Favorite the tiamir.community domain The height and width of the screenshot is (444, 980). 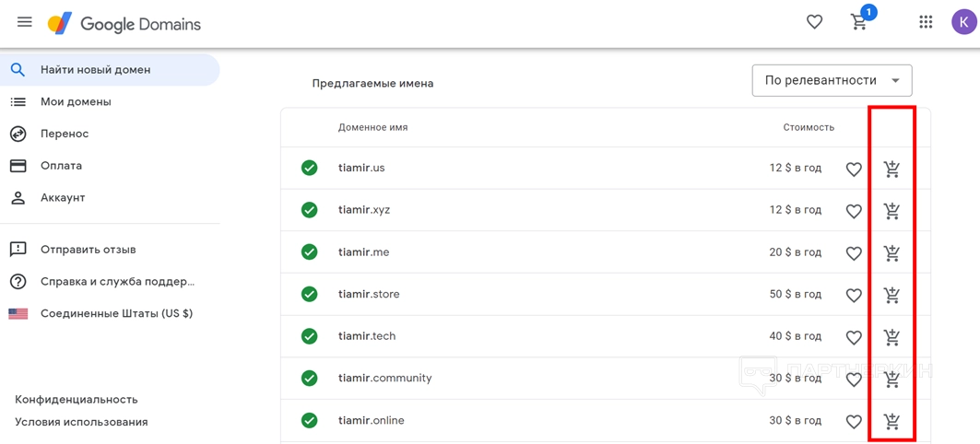click(x=854, y=380)
